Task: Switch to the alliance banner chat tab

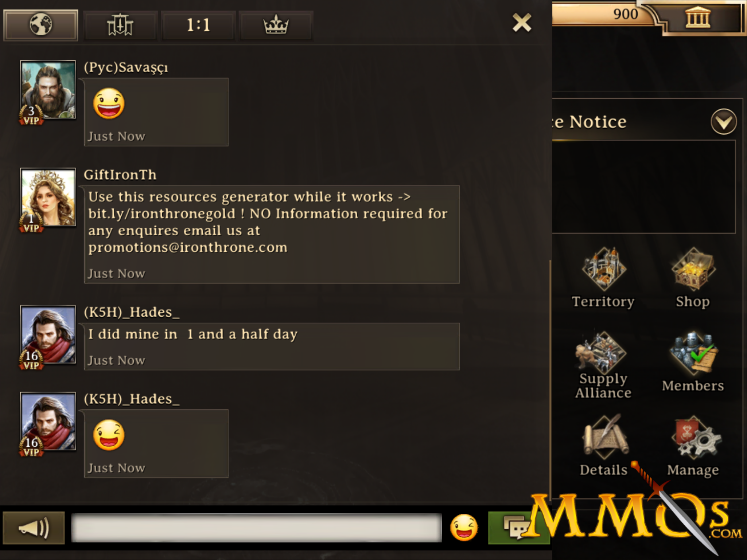Action: coord(120,25)
